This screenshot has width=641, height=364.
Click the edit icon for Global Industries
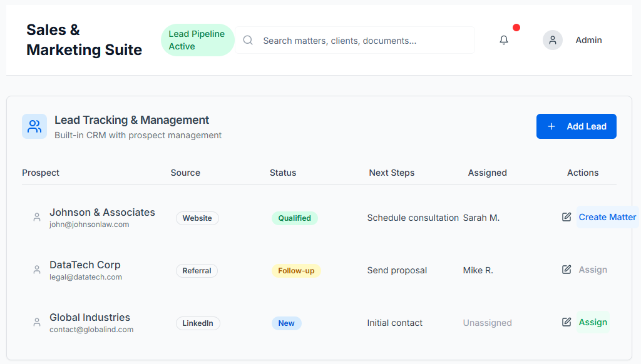pyautogui.click(x=567, y=322)
